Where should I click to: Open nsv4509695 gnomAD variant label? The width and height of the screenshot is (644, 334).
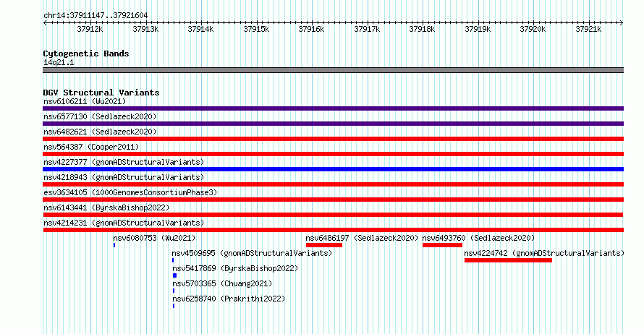(x=252, y=253)
